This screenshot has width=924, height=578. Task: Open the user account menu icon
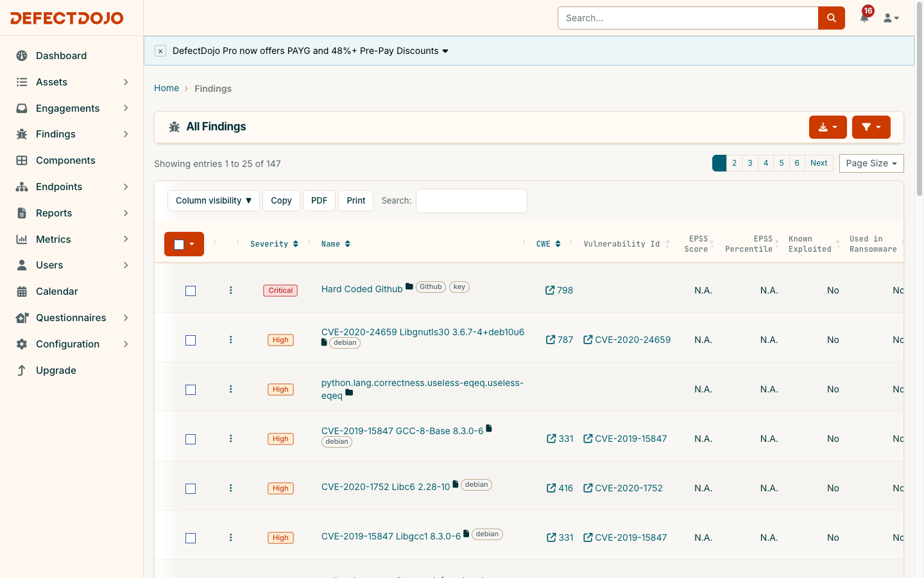coord(891,18)
